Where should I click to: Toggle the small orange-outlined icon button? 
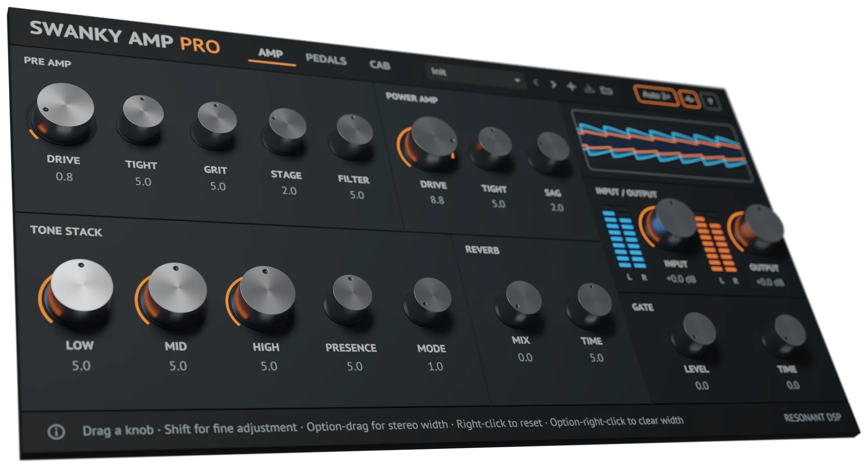click(690, 99)
